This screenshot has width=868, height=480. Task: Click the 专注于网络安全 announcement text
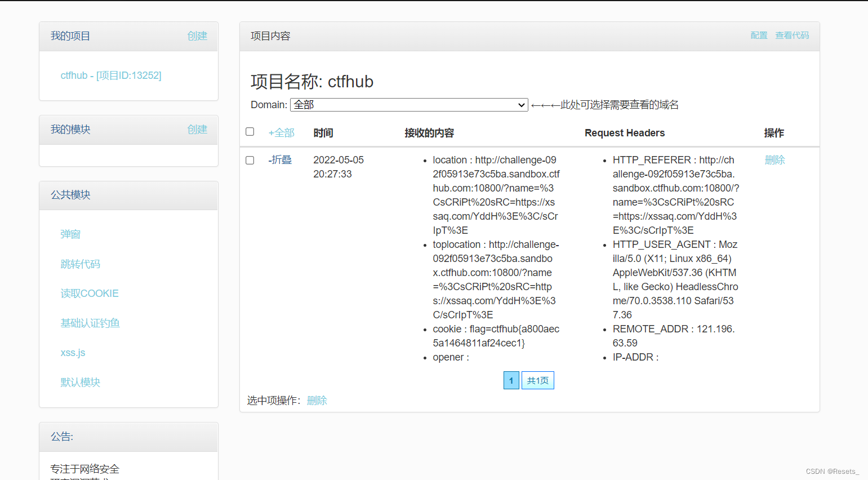(84, 469)
